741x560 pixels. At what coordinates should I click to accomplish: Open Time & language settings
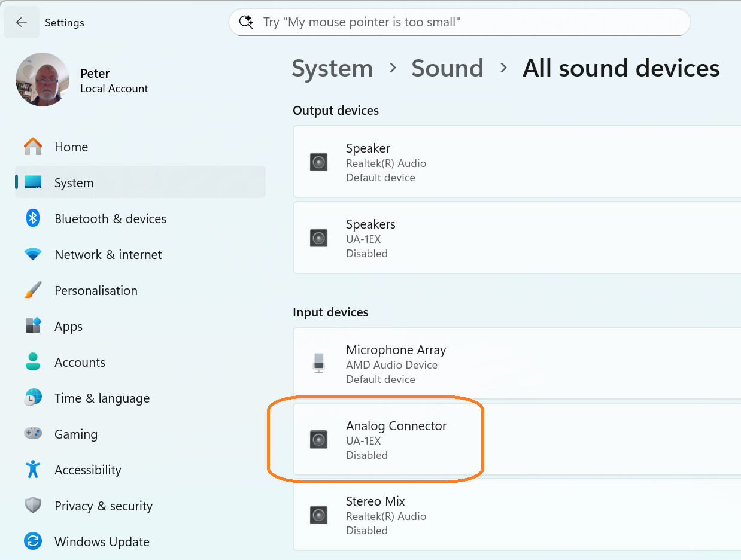(102, 398)
